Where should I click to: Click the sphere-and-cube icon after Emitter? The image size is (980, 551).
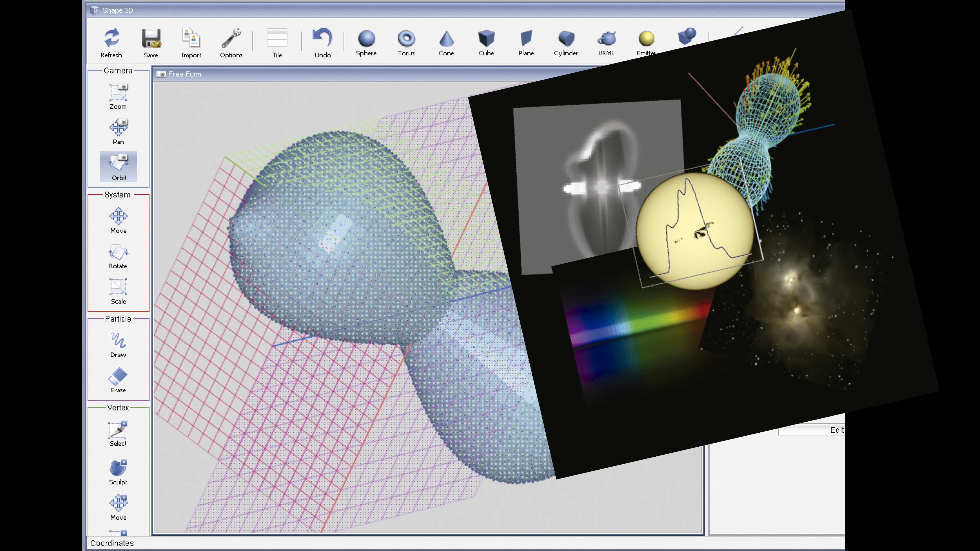[687, 36]
